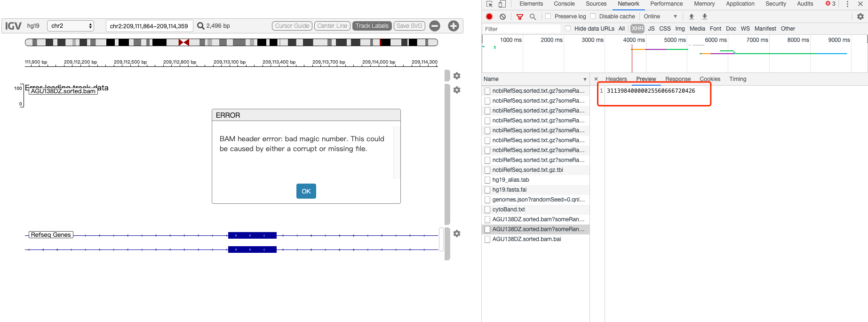Open the chr2 chromosome dropdown

click(x=71, y=26)
